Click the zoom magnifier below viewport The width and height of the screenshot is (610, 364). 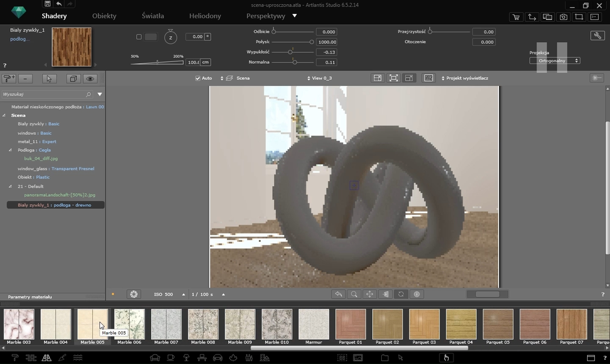click(x=354, y=294)
